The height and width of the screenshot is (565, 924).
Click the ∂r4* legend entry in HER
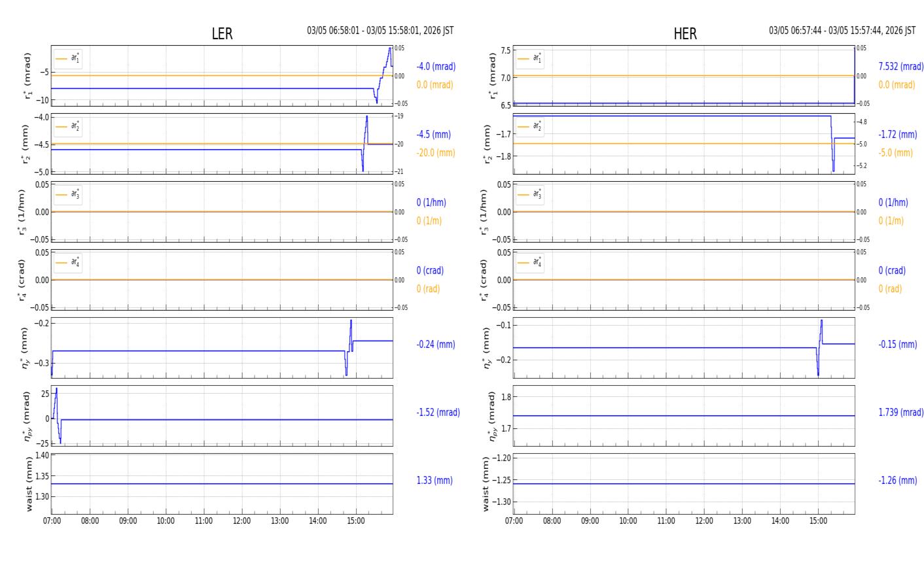[x=529, y=263]
